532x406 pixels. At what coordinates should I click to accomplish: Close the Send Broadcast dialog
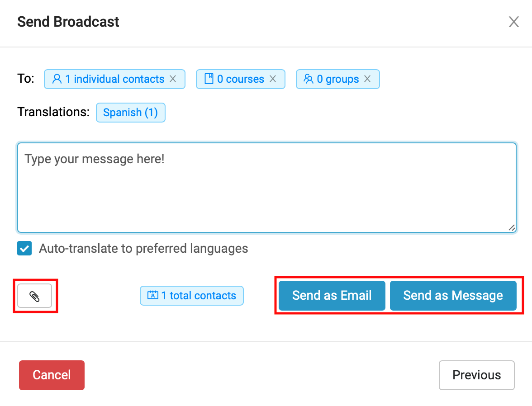(x=513, y=22)
